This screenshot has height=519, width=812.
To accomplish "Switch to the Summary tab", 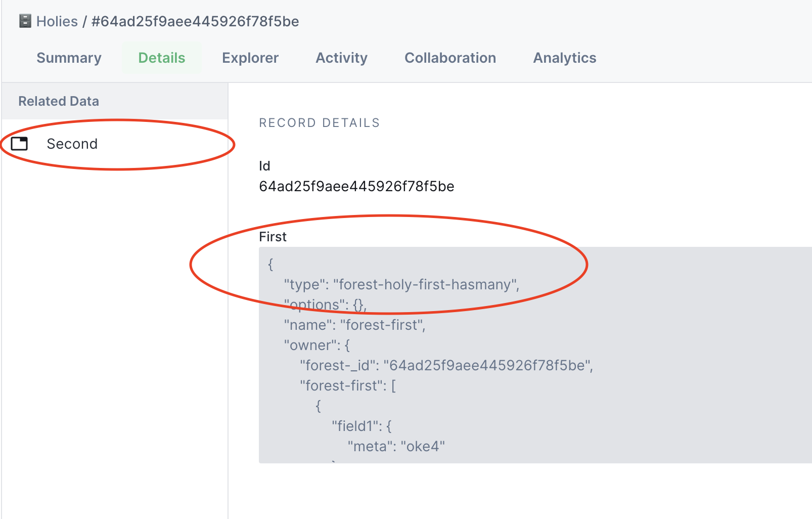I will click(x=68, y=58).
